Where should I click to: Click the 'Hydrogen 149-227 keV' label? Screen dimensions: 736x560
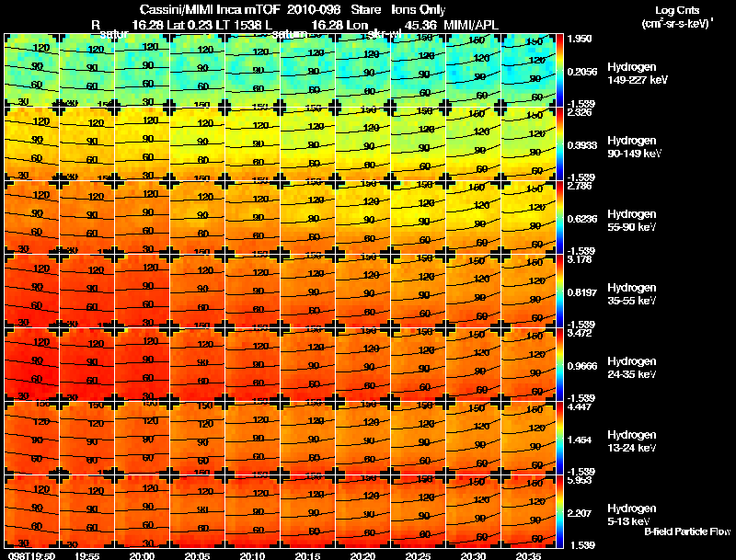[x=638, y=74]
